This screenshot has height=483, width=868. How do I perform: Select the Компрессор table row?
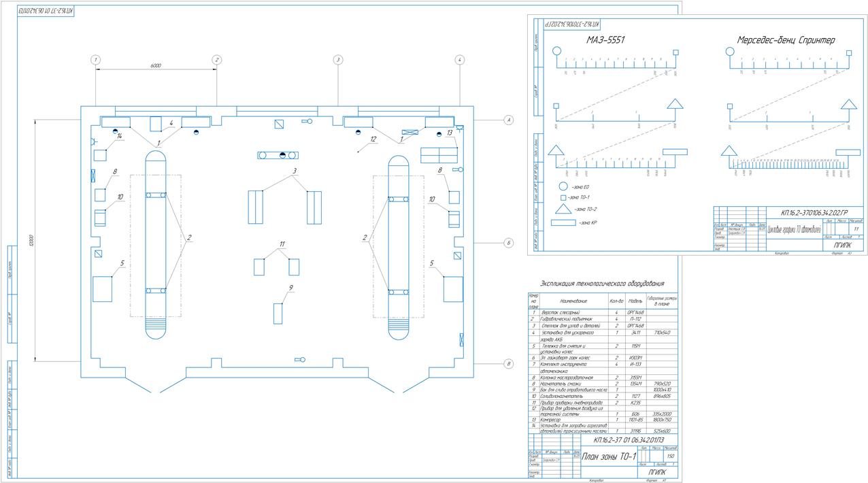point(603,420)
